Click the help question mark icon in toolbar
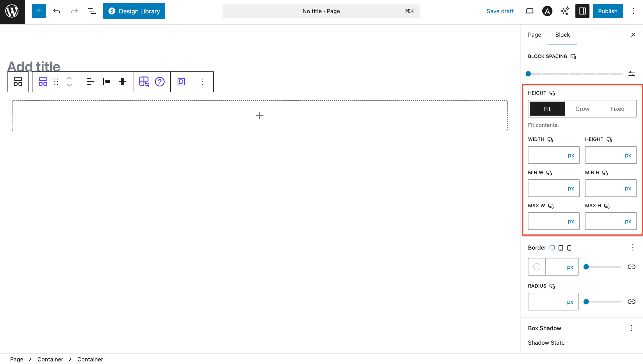The height and width of the screenshot is (364, 643). click(x=160, y=82)
